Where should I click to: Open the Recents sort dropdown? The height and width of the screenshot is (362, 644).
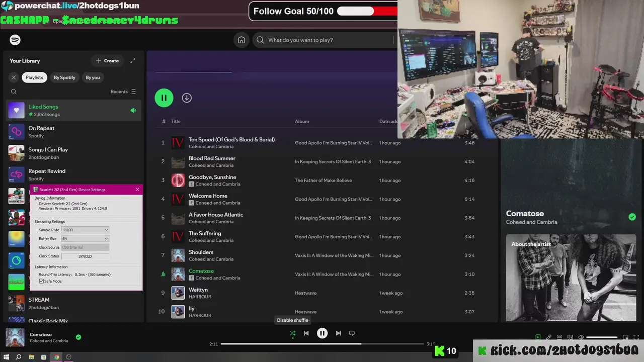(x=123, y=92)
